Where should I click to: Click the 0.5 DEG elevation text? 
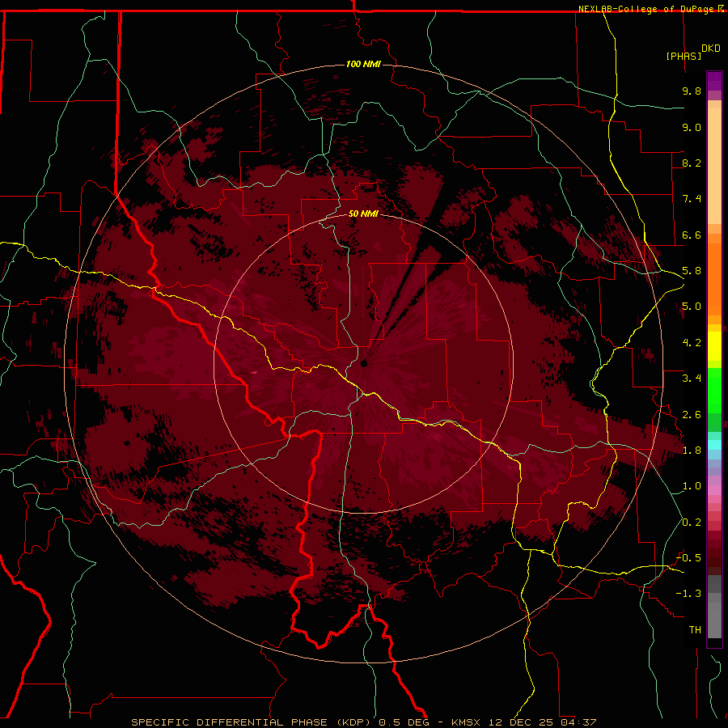click(404, 722)
